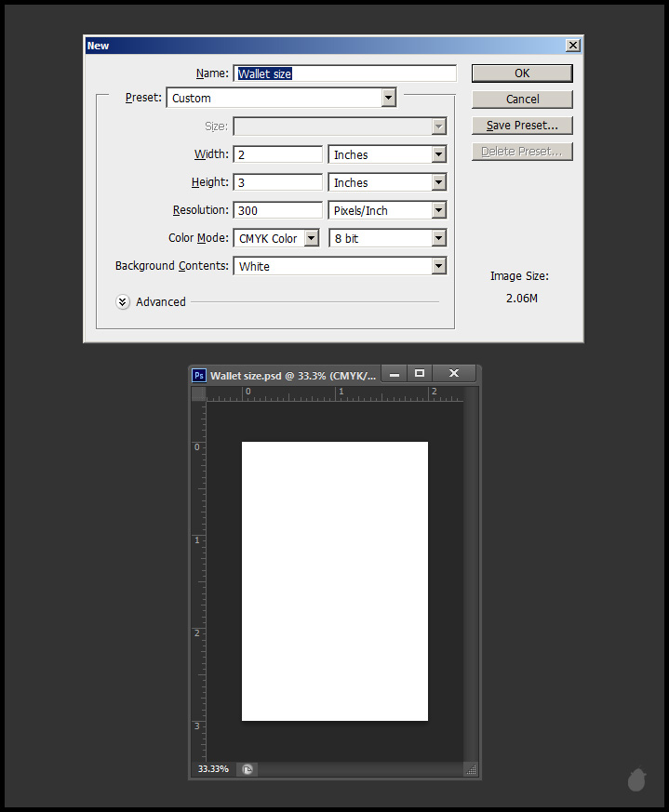Click the Save Preset button
669x812 pixels.
point(522,126)
